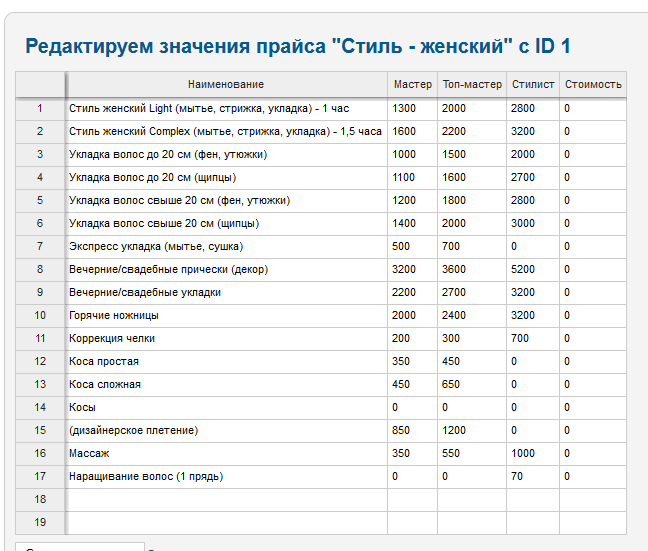This screenshot has width=648, height=551.
Task: Click Стоимость value 0 in row 3
Action: point(593,155)
